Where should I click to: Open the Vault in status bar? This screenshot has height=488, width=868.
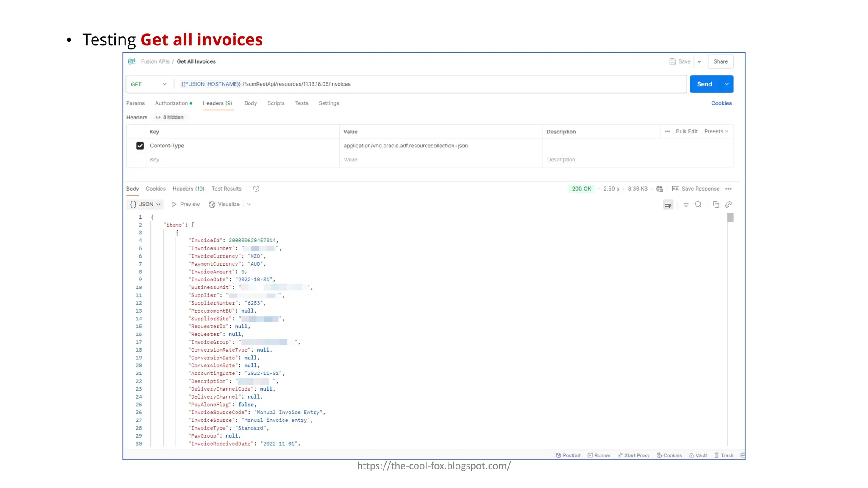tap(698, 455)
